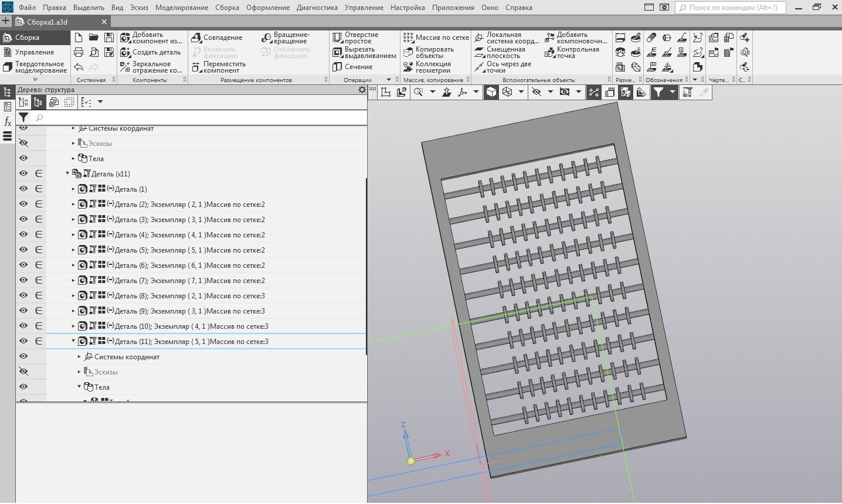The image size is (842, 504).
Task: Select the Деталь (4) row in the tree
Action: (x=206, y=235)
